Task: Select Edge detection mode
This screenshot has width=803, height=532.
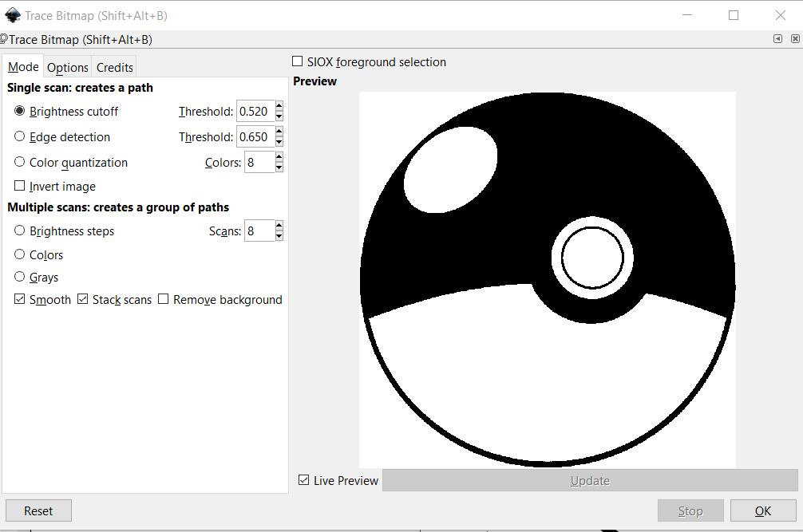Action: [x=19, y=136]
